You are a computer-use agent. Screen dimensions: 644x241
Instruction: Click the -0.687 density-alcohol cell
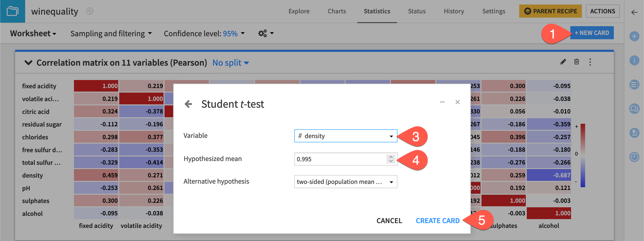(x=549, y=175)
